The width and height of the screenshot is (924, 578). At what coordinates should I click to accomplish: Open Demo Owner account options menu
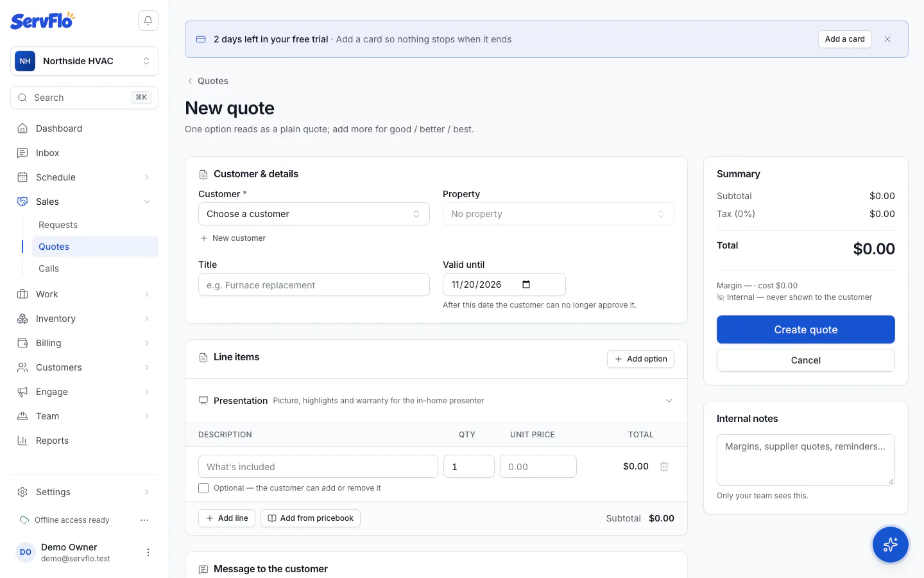148,552
